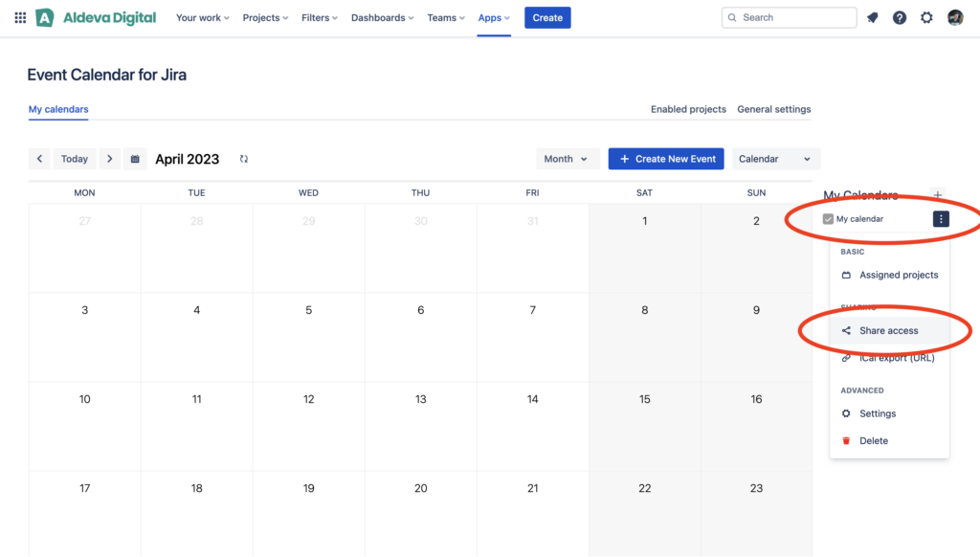Expand the Your work menu

click(x=203, y=17)
